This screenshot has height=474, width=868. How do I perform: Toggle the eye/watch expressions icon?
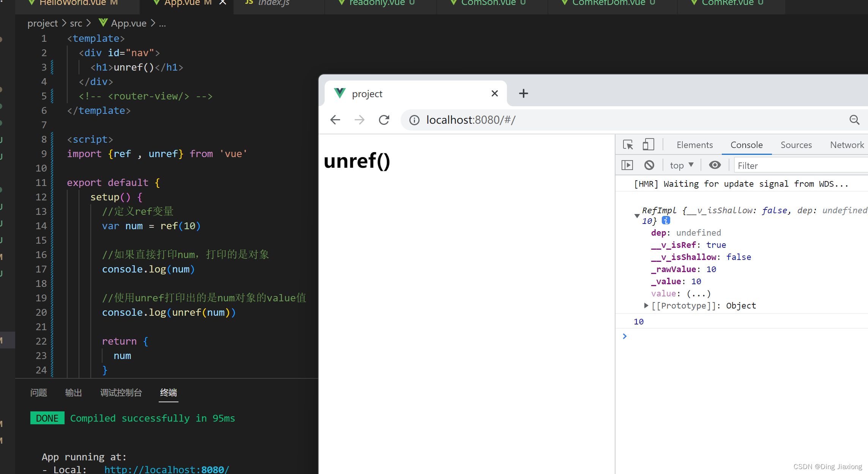(715, 166)
